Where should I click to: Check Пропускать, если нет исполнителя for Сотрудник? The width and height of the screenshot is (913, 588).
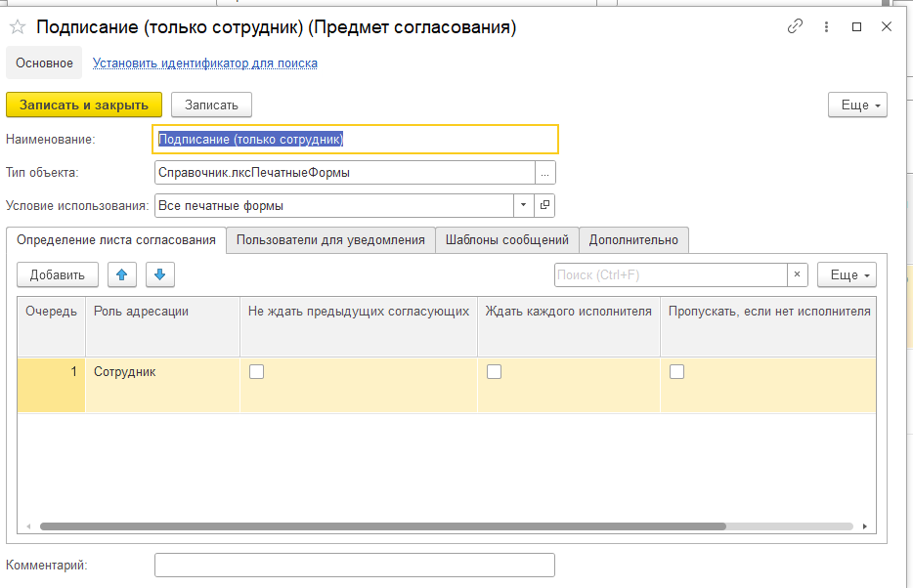[x=676, y=371]
